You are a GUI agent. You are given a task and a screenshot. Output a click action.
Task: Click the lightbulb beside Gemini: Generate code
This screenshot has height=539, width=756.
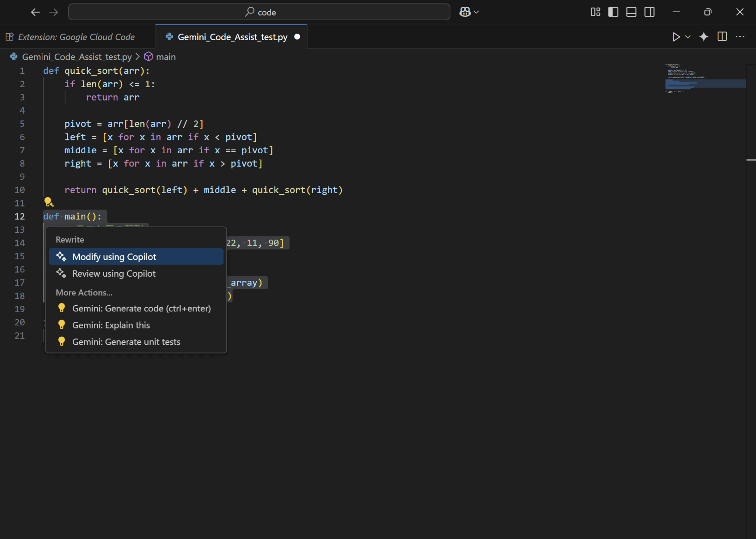tap(62, 308)
